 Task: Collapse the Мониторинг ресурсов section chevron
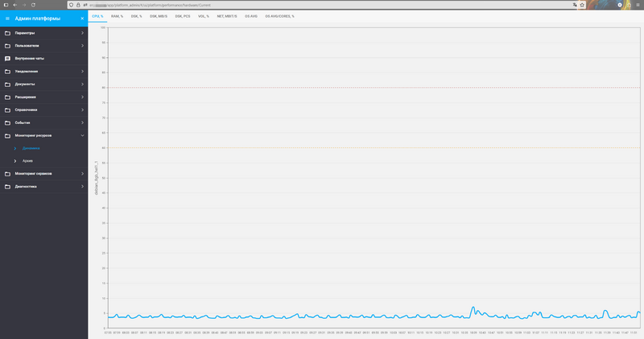click(x=82, y=135)
